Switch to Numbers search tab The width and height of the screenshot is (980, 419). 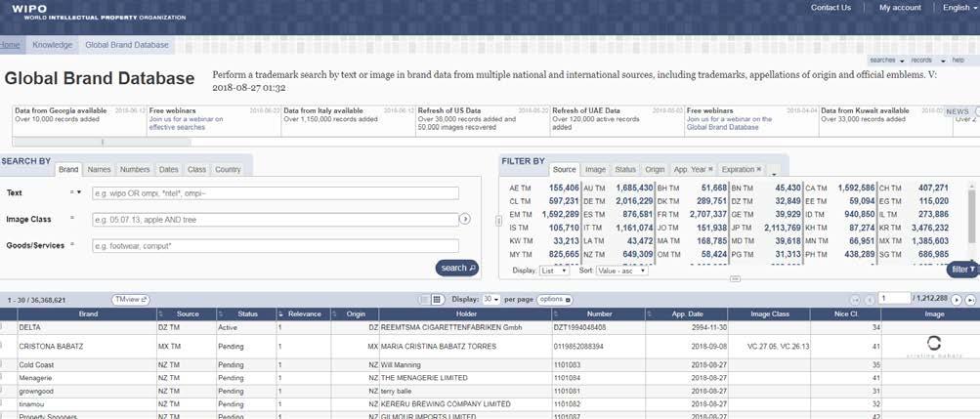(135, 169)
